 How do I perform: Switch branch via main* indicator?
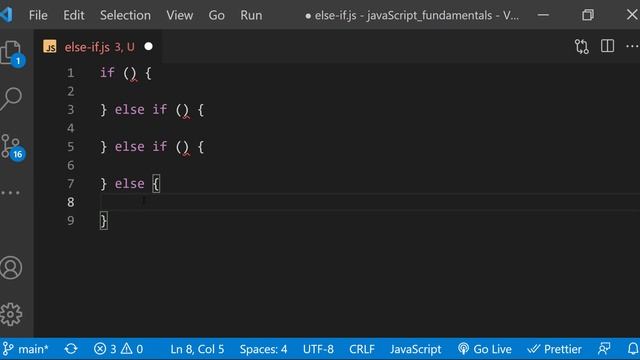tap(25, 349)
